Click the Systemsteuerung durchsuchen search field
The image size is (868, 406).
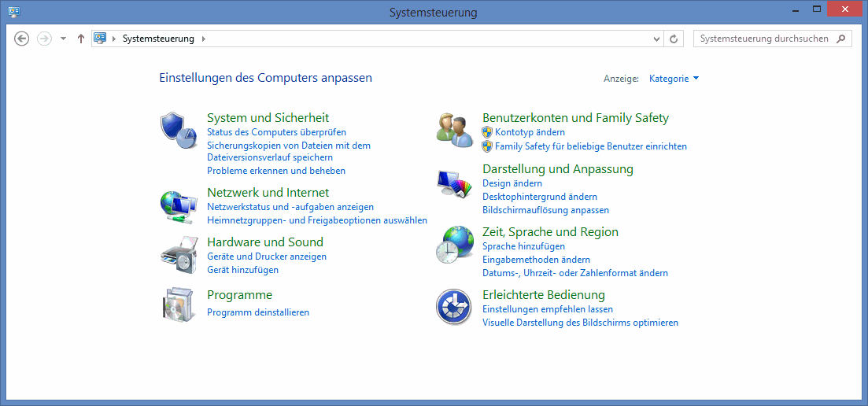[x=763, y=39]
